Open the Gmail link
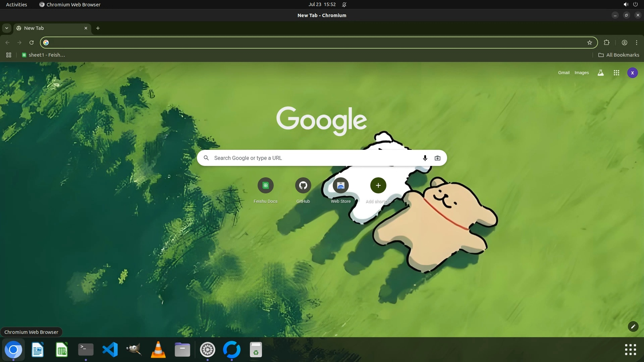Screen dimensions: 644x362 tap(563, 73)
